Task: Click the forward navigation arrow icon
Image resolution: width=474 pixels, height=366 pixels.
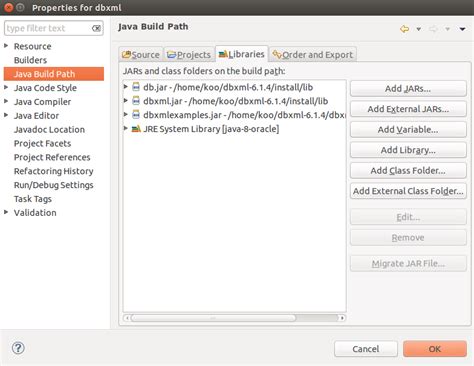Action: pos(433,29)
